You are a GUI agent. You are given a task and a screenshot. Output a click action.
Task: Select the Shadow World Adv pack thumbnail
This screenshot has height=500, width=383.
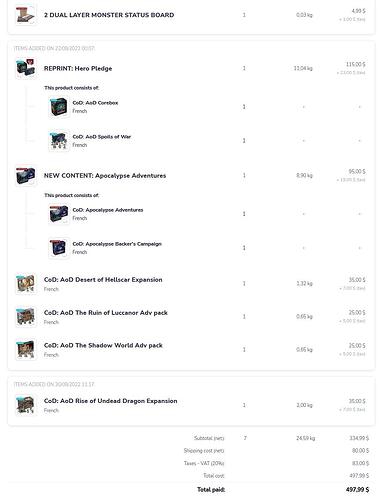26,349
